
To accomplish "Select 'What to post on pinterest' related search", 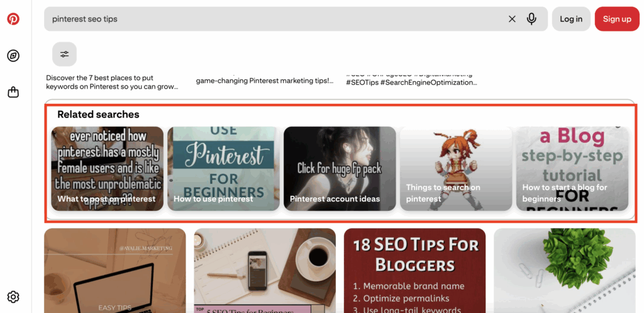I will point(107,169).
